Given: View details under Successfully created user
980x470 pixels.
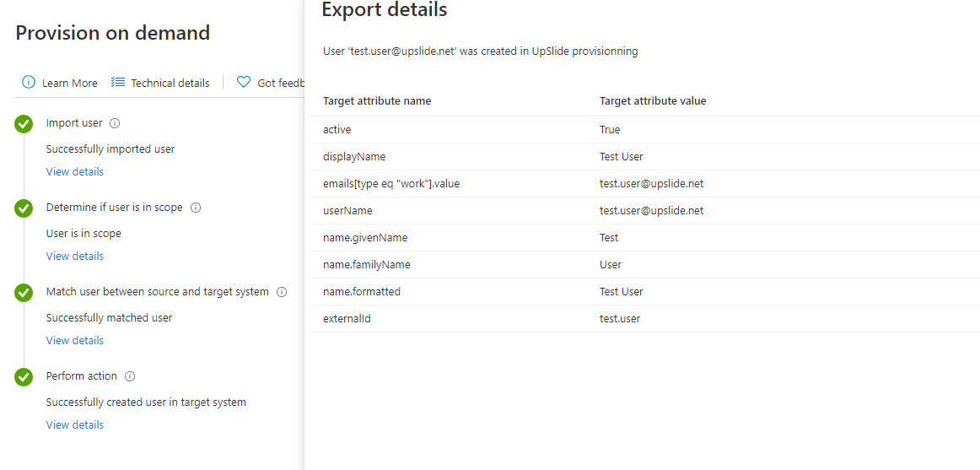Looking at the screenshot, I should pos(75,424).
